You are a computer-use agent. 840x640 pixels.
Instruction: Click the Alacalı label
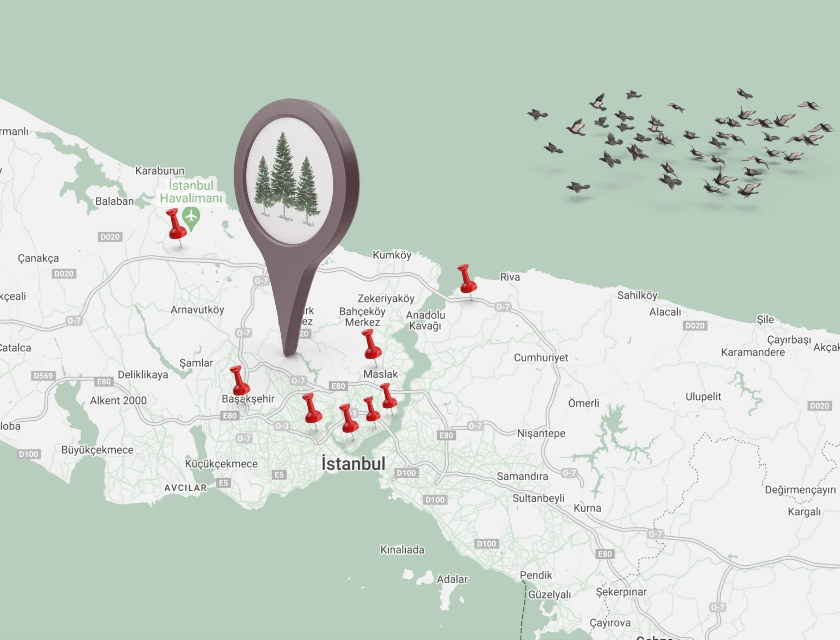[x=665, y=312]
